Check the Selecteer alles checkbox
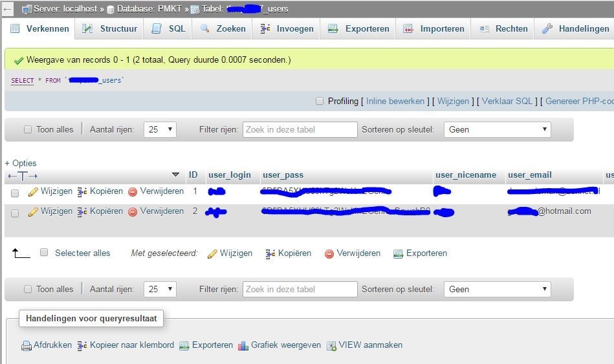The height and width of the screenshot is (364, 614). (44, 252)
